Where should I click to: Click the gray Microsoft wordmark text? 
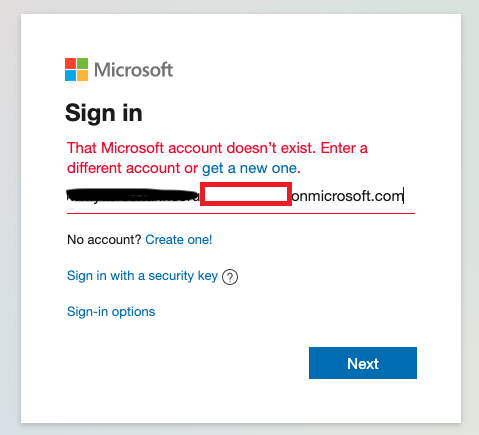point(133,70)
